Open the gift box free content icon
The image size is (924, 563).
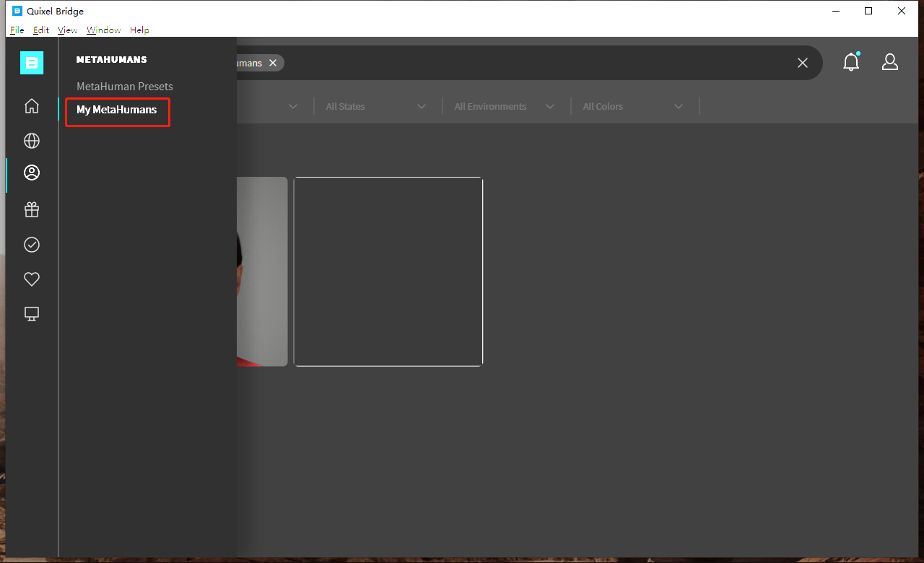[32, 209]
